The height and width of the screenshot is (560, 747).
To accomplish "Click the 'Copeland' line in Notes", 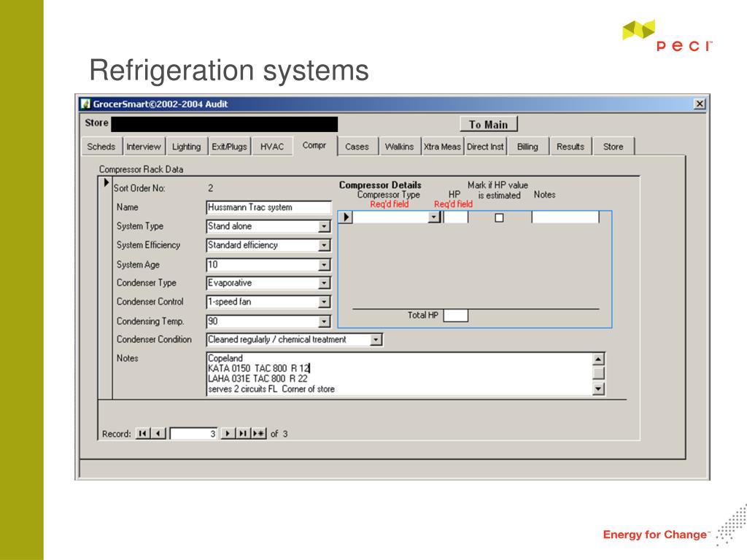I will pyautogui.click(x=225, y=358).
